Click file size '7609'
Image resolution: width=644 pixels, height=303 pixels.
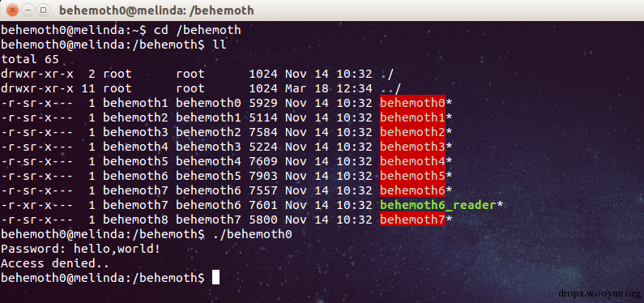[263, 161]
